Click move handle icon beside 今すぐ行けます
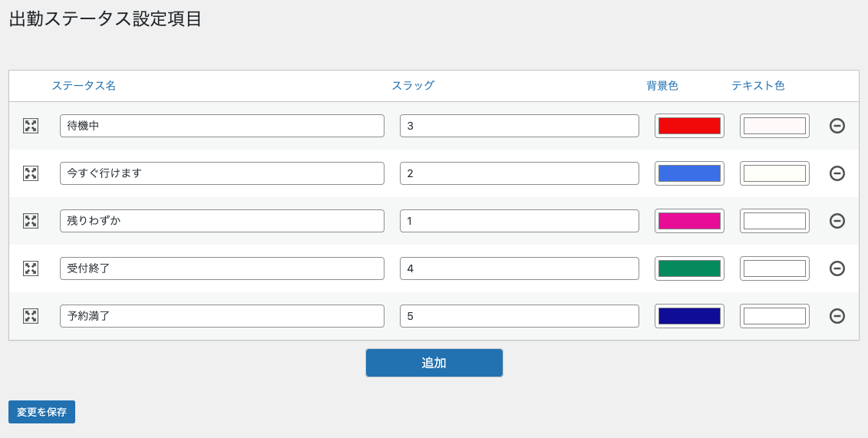 (x=31, y=173)
